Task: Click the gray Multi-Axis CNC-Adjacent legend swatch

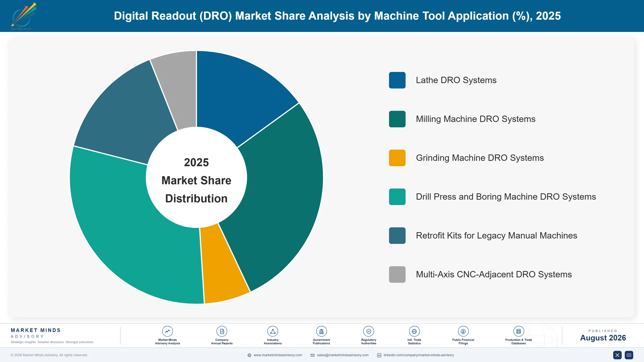Action: [397, 274]
